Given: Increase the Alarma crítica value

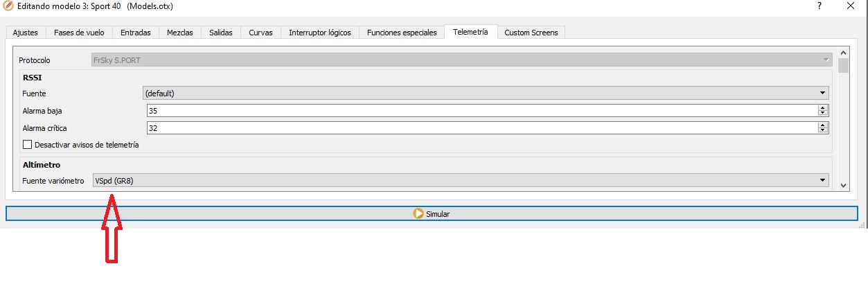Looking at the screenshot, I should (823, 125).
